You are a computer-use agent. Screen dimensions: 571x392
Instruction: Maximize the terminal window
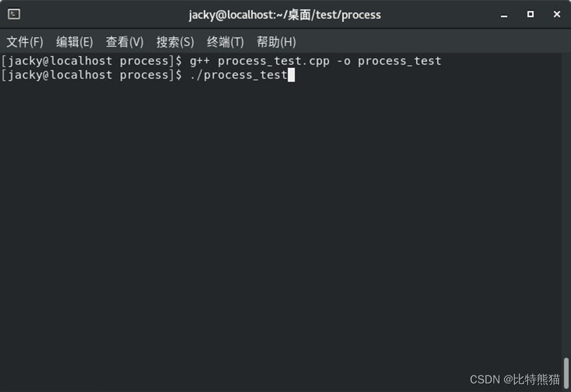[x=530, y=14]
